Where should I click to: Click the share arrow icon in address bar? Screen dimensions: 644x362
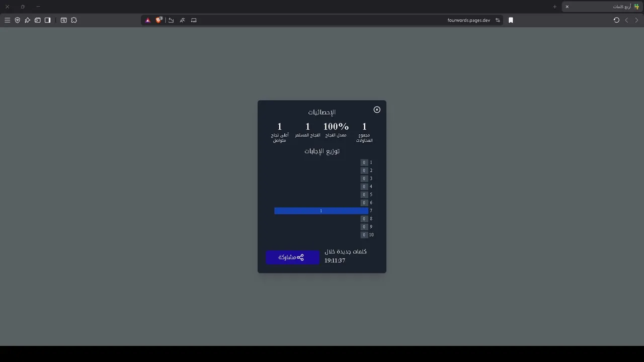coord(171,20)
